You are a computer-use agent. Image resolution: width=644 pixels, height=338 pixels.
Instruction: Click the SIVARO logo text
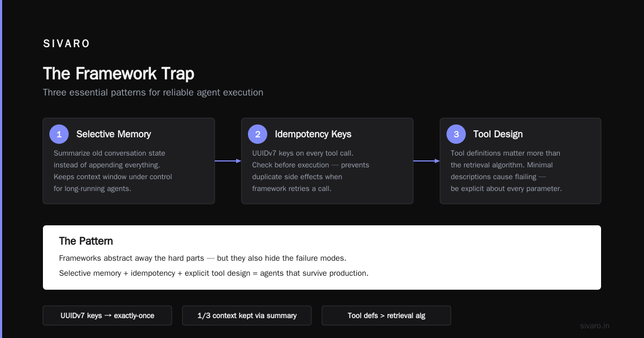67,44
